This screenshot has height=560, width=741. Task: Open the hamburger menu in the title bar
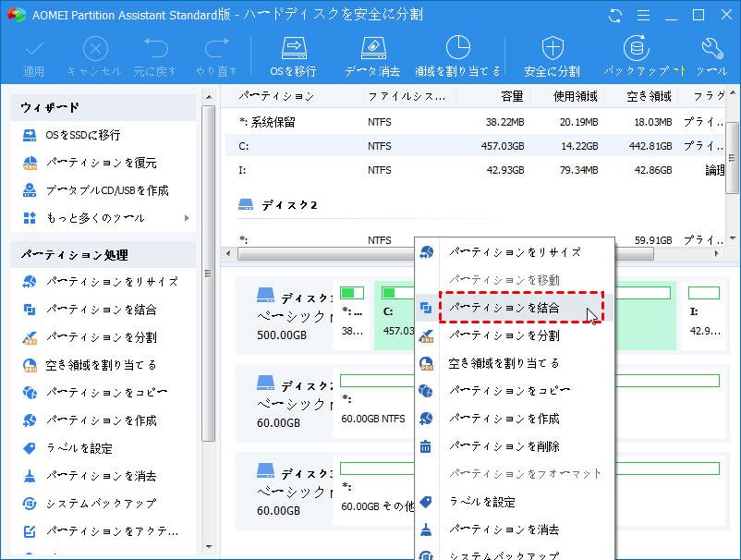tap(643, 16)
